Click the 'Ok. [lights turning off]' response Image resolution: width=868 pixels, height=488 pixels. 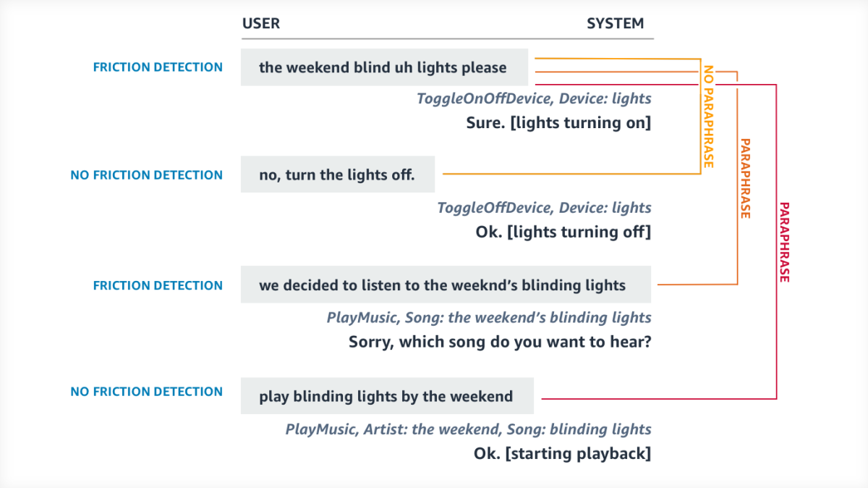point(562,232)
